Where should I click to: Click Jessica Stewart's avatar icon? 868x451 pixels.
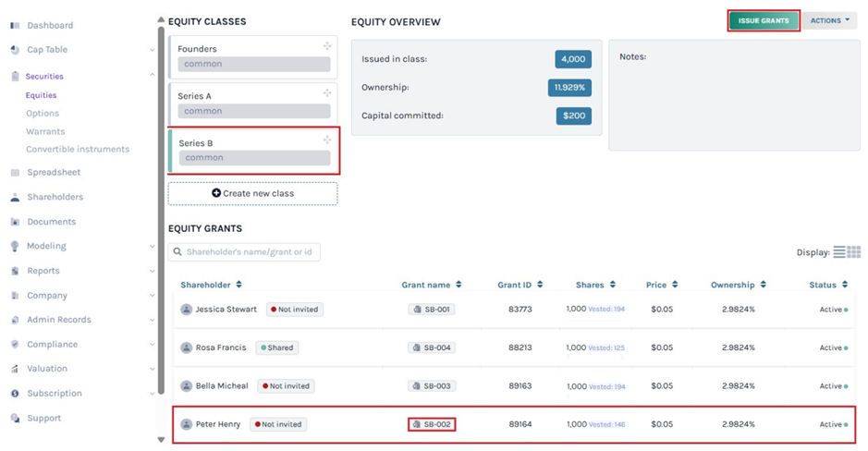coord(187,310)
